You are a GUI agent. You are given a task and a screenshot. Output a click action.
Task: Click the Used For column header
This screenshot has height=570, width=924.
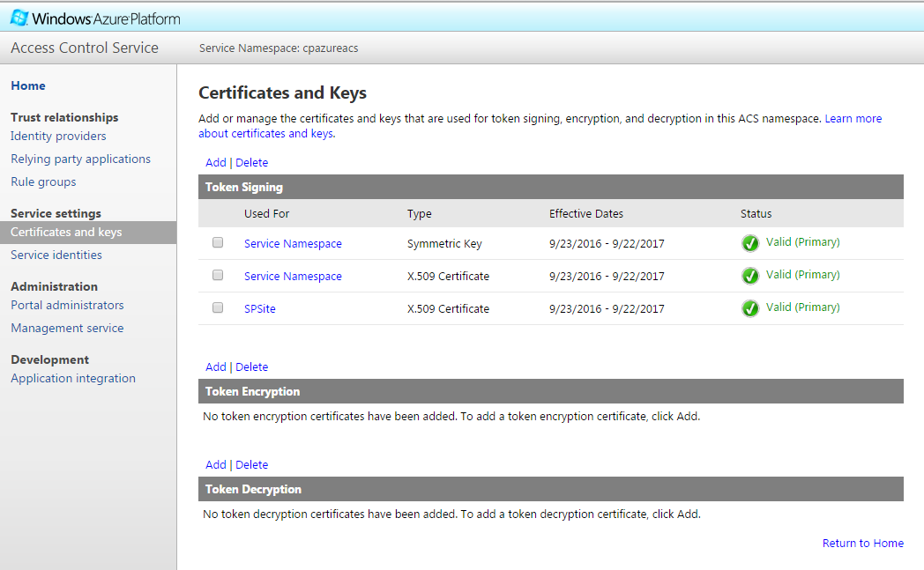pos(267,214)
